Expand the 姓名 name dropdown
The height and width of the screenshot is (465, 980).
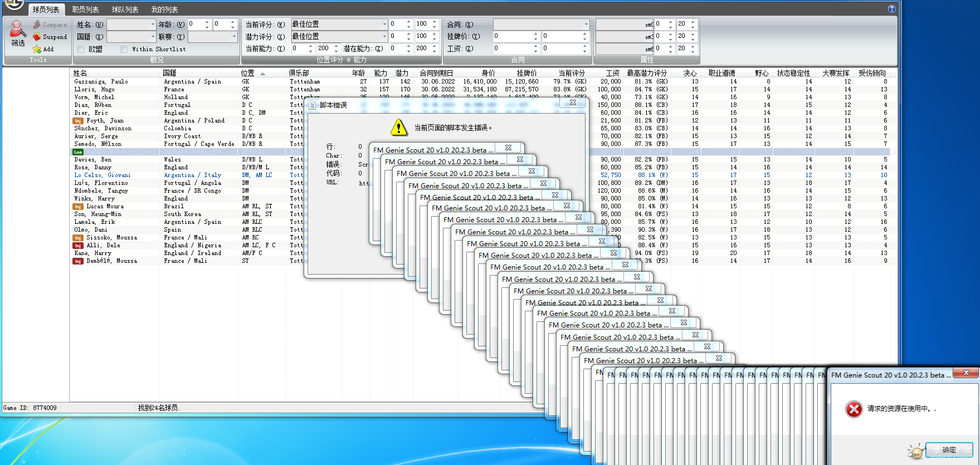point(153,25)
